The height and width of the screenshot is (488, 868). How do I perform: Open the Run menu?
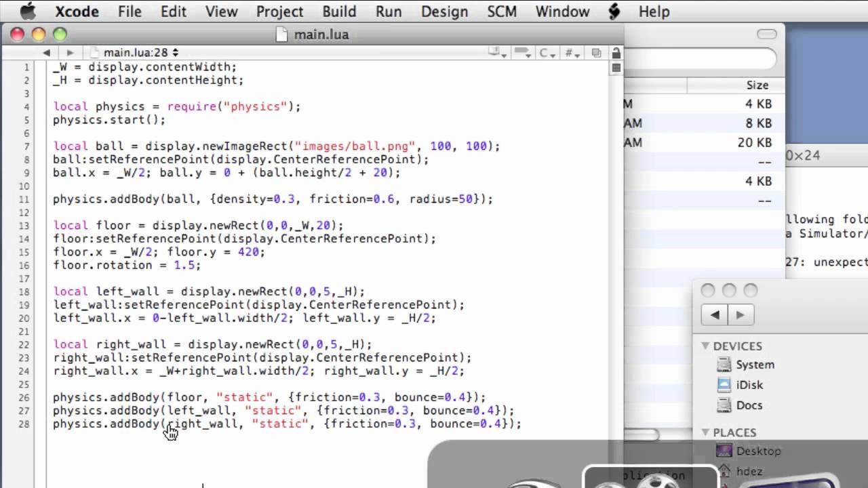click(389, 12)
